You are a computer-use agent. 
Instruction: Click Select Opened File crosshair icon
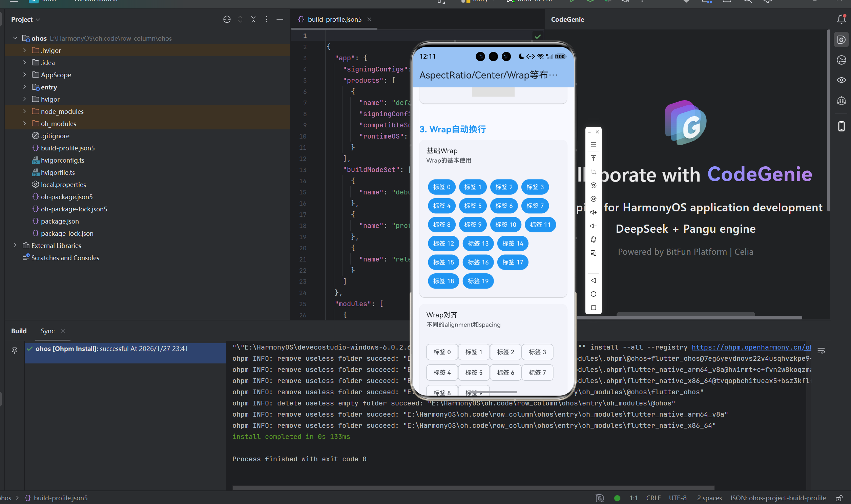point(227,19)
